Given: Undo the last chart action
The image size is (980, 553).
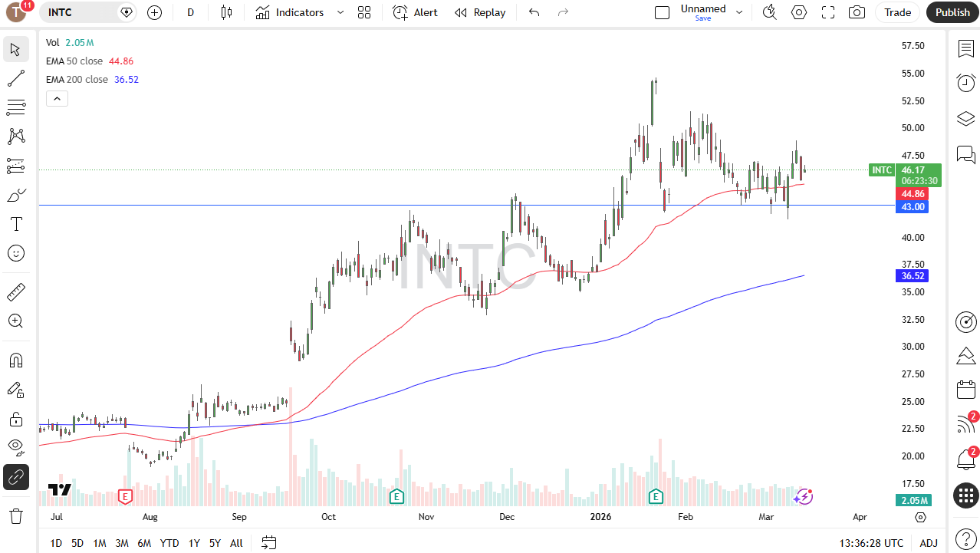Looking at the screenshot, I should coord(534,12).
